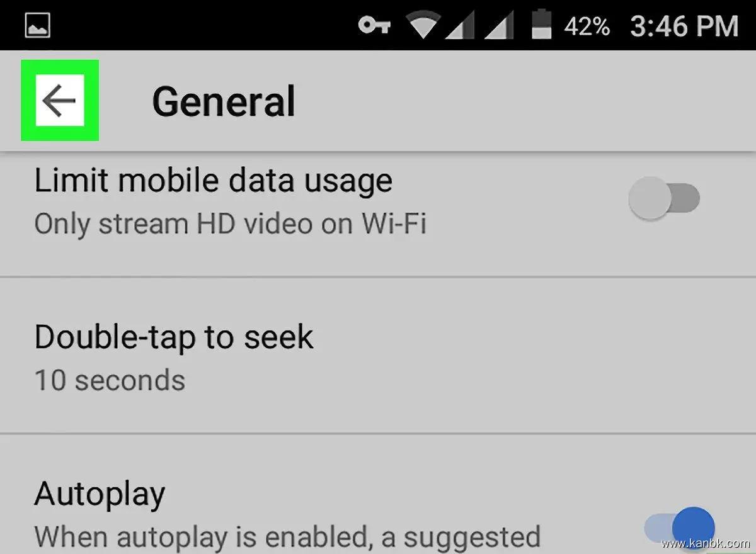Viewport: 756px width, 554px height.
Task: Tap the 42% battery percentage
Action: coord(587,26)
